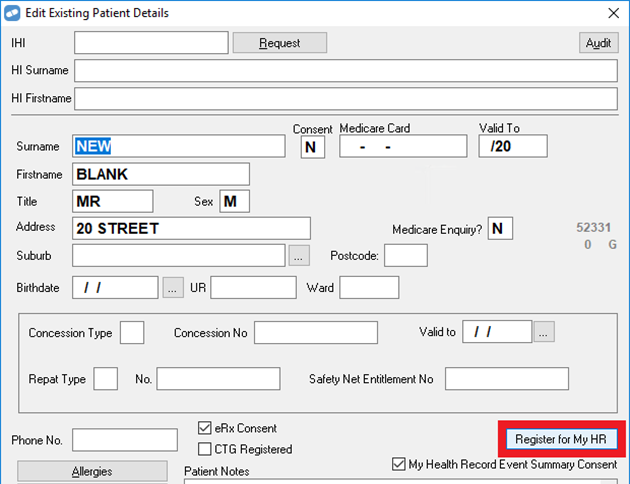
Task: Click the Address field with 20 STREET
Action: point(191,228)
